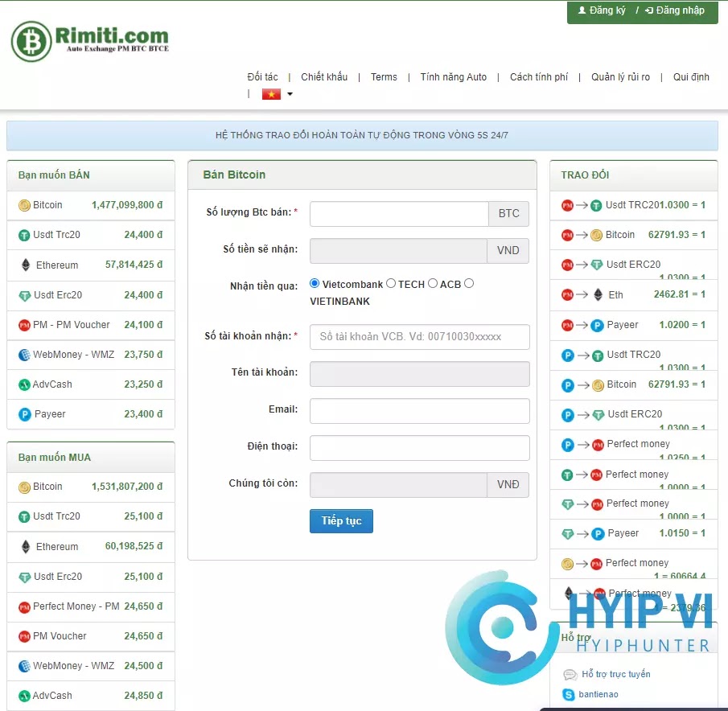Open the Hỗ trợ trực tuyến support link
Screen dimensions: 728x711
[x=615, y=674]
